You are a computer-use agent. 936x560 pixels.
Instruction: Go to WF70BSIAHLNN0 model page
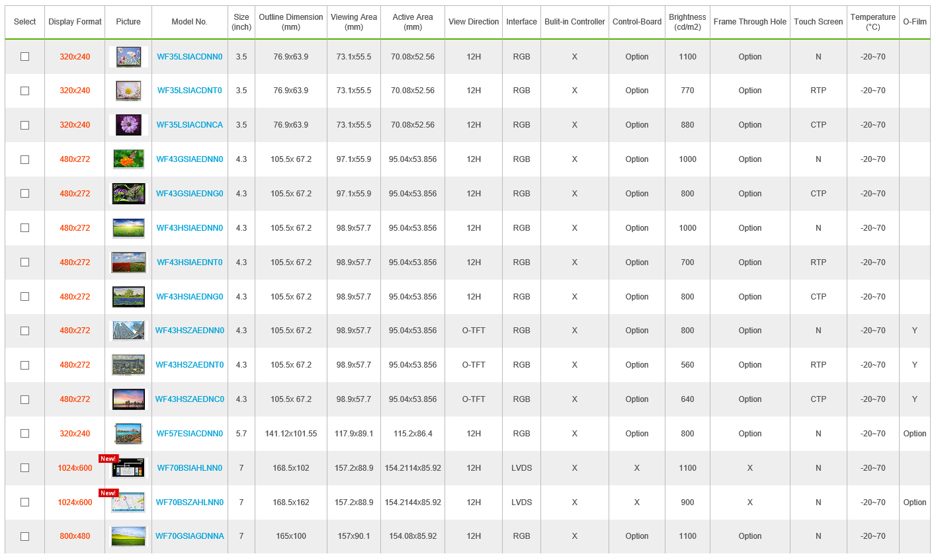tap(190, 468)
